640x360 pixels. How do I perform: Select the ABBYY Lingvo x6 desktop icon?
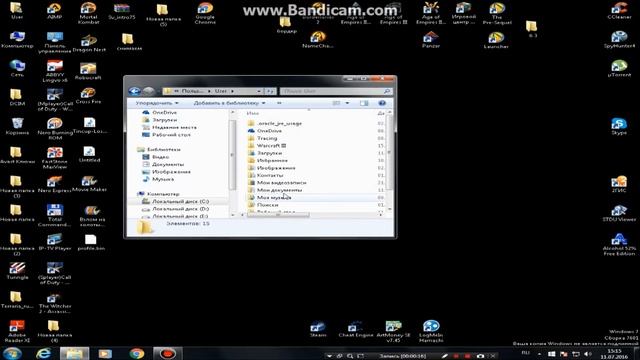tap(55, 71)
